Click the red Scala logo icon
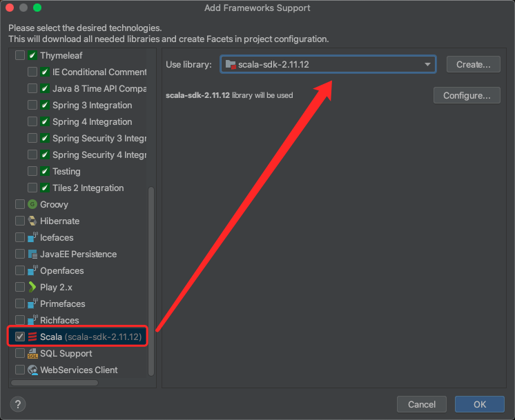Image resolution: width=515 pixels, height=420 pixels. (32, 337)
